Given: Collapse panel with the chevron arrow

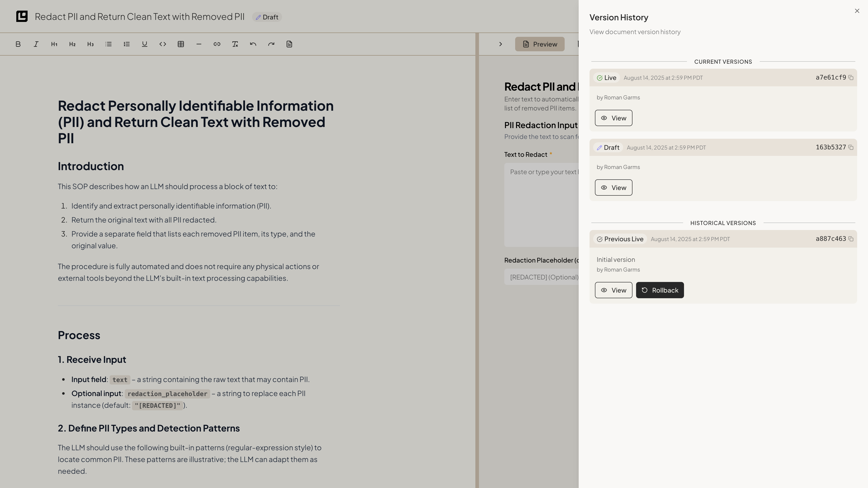Looking at the screenshot, I should pyautogui.click(x=501, y=44).
